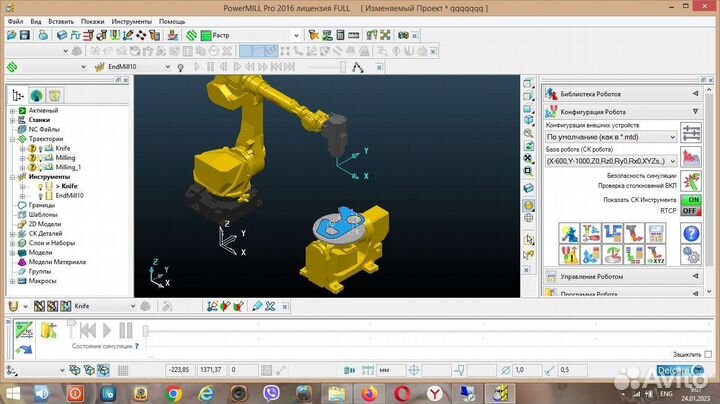Screen dimensions: 720x404
Task: Click the measure ruler icon in toolbar
Action: point(354,35)
